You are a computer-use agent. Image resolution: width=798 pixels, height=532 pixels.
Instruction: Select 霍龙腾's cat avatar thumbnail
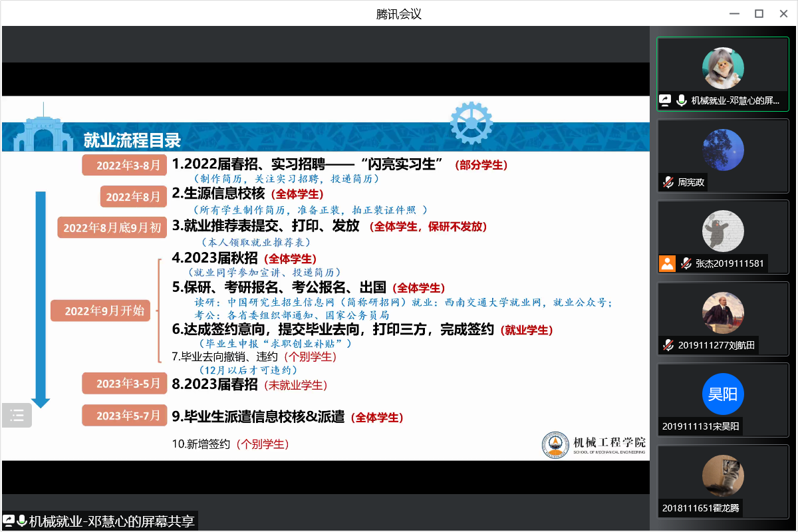coord(723,475)
